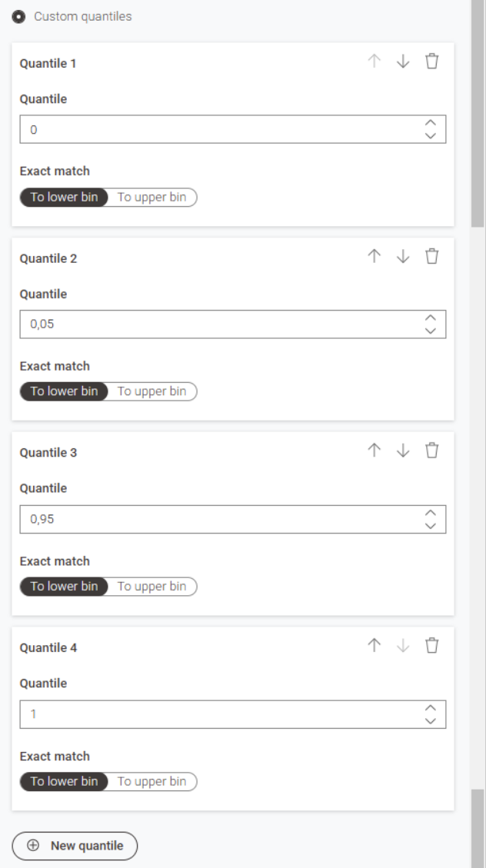Delete Quantile 2 with trash icon

(432, 257)
